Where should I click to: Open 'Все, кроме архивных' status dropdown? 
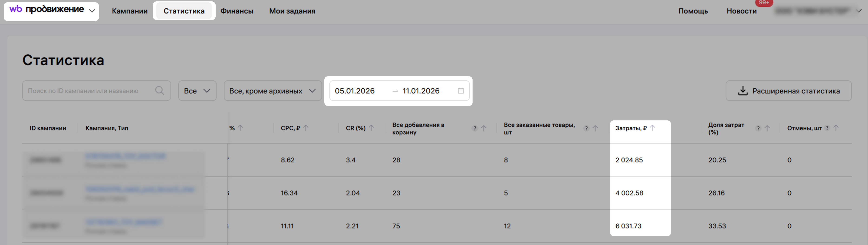coord(272,91)
